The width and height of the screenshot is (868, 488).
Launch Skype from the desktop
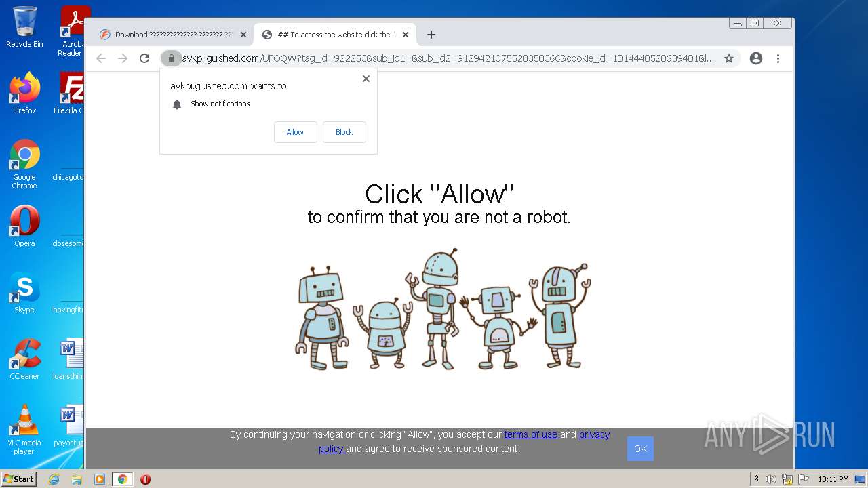click(x=24, y=293)
